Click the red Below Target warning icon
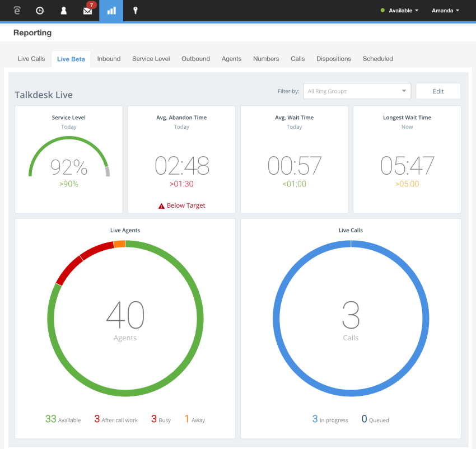The image size is (476, 449). (x=161, y=206)
